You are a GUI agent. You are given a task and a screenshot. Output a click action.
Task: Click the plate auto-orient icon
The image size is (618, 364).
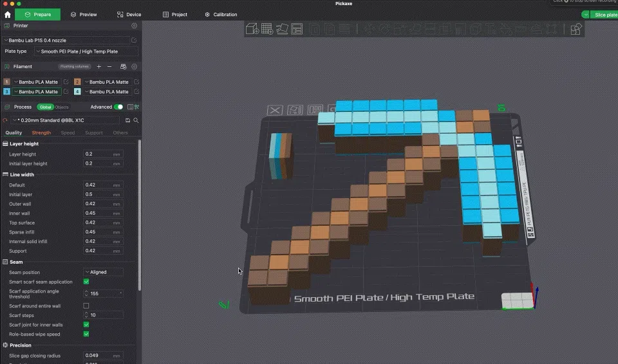coord(295,109)
